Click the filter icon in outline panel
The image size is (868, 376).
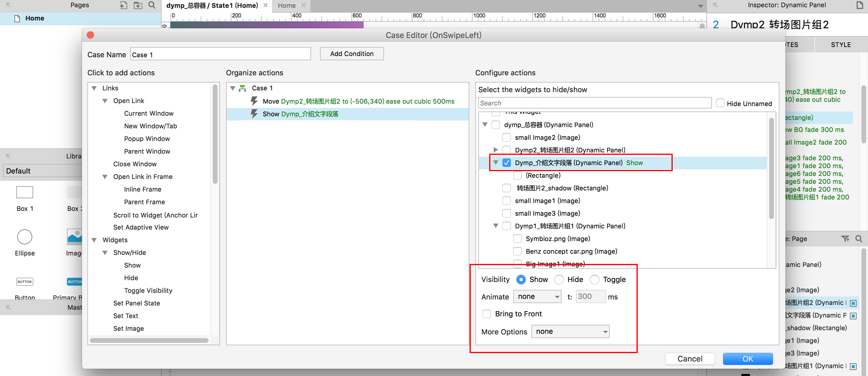click(x=845, y=239)
